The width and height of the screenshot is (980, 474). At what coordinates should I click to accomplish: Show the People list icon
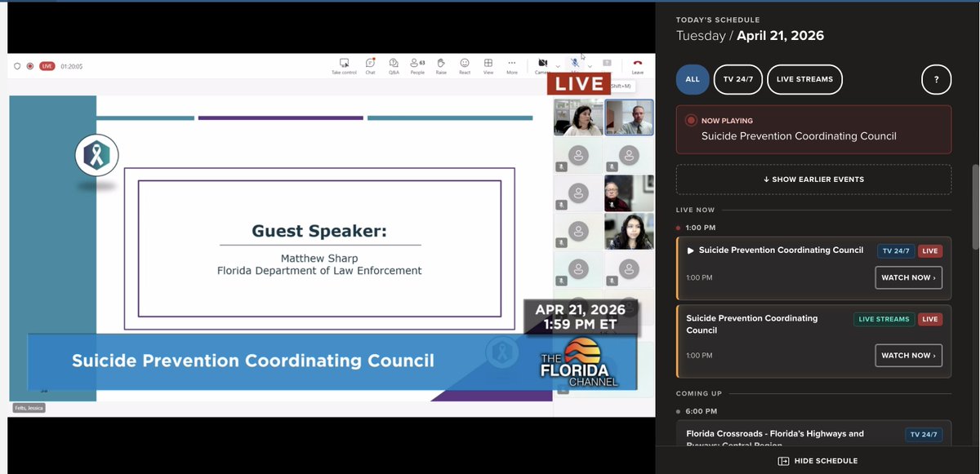(417, 63)
